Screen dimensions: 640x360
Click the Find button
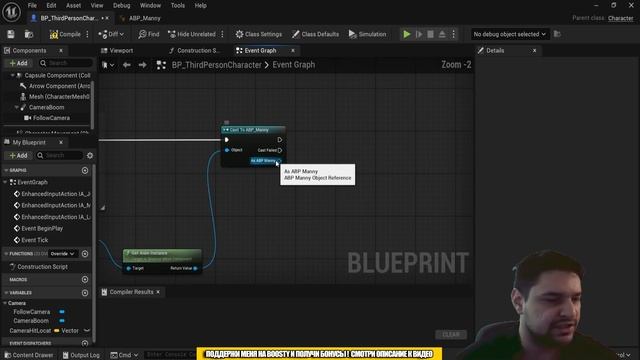(x=149, y=34)
